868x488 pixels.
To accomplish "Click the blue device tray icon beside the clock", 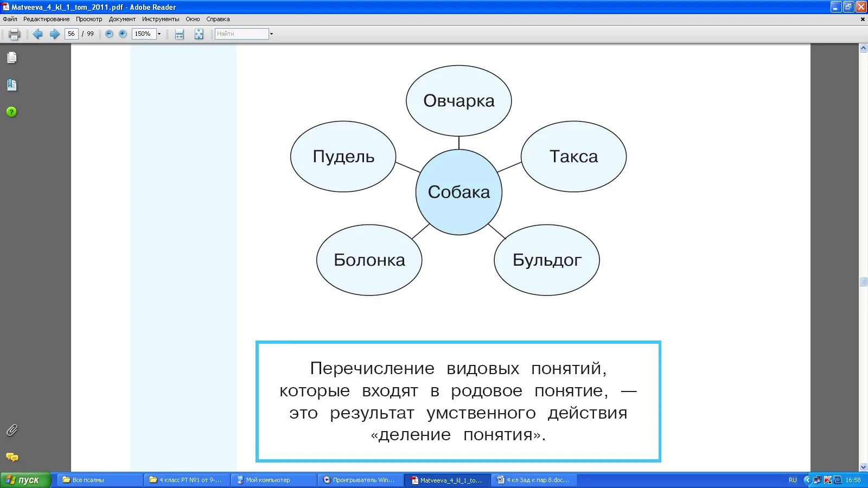I will coord(838,480).
